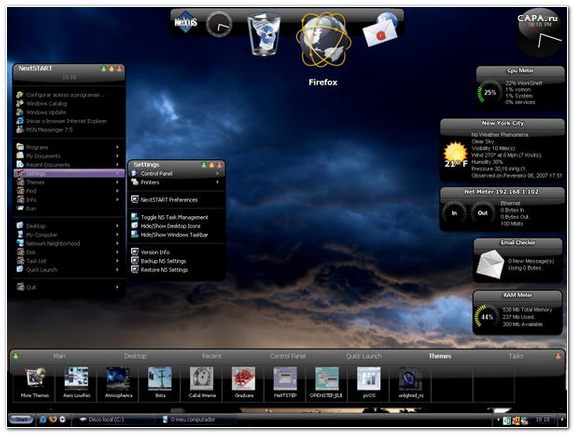Click the Nexus logo icon in the dock
This screenshot has width=574, height=434.
[x=186, y=23]
